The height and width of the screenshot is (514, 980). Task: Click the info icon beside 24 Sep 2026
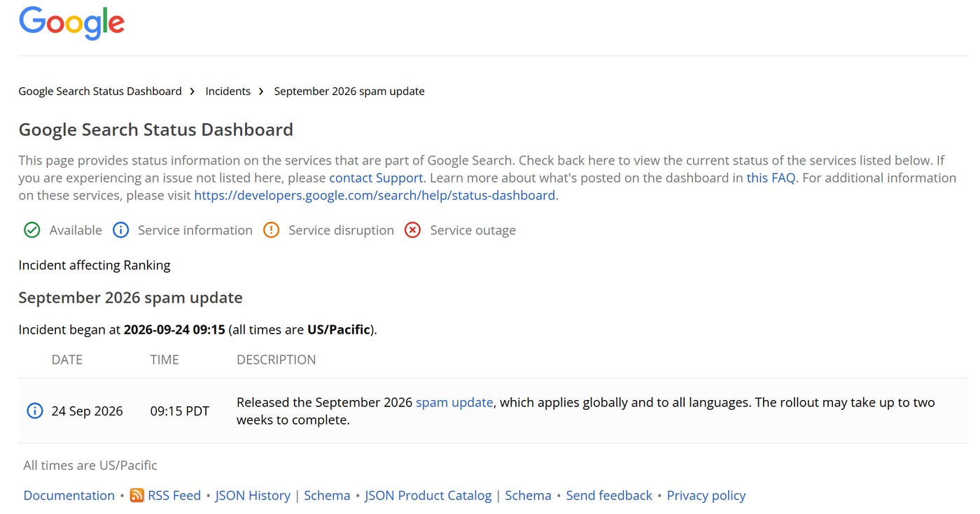34,411
